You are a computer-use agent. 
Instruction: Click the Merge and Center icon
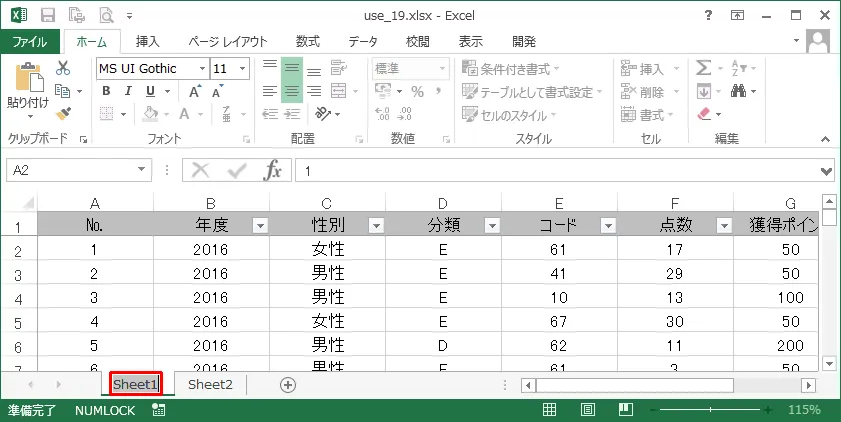click(338, 91)
